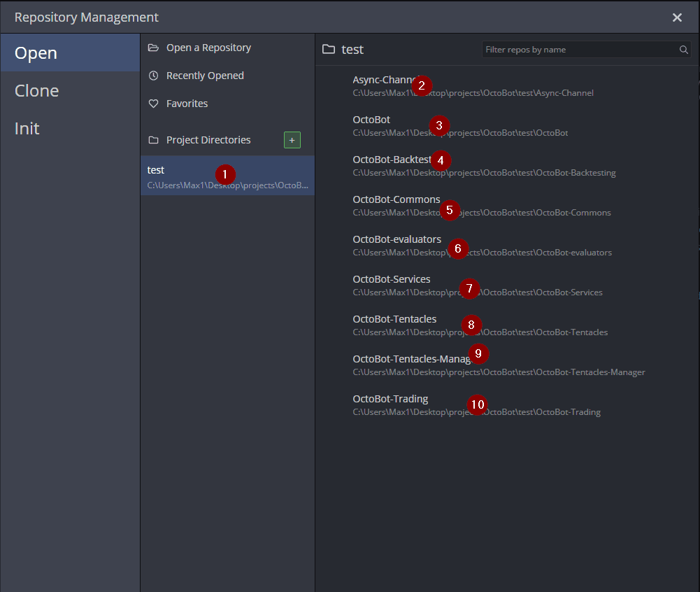Open the OctoBot-Tentacles repository
700x592 pixels.
(507, 325)
